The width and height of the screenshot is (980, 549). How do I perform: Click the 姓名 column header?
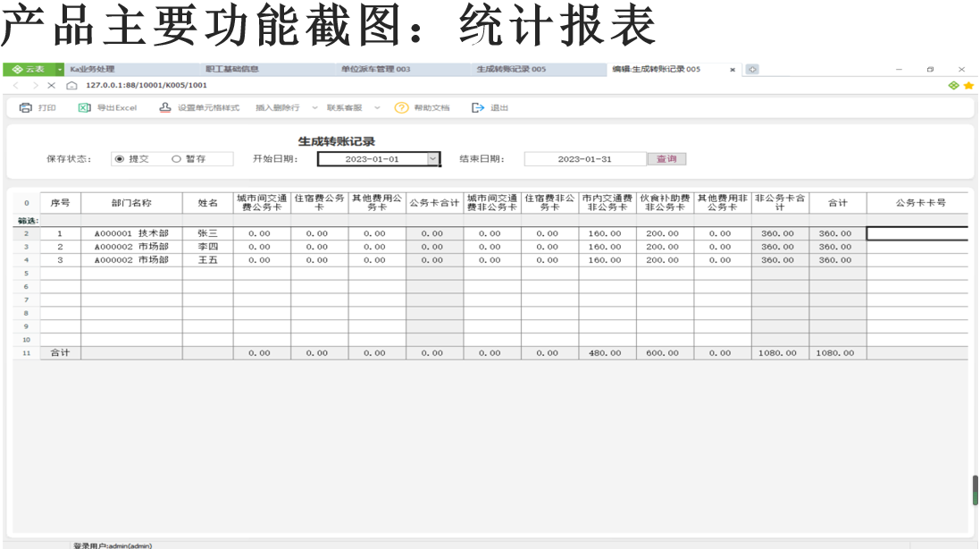coord(207,203)
